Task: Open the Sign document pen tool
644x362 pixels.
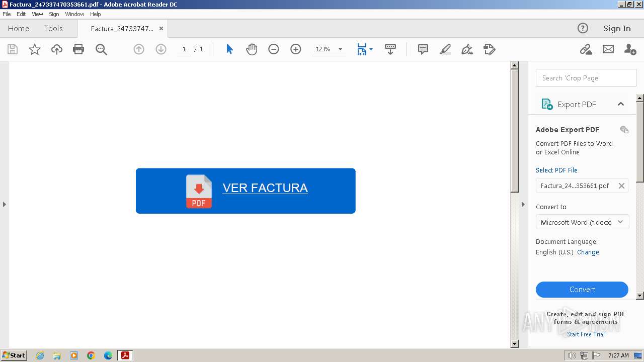Action: (x=467, y=49)
